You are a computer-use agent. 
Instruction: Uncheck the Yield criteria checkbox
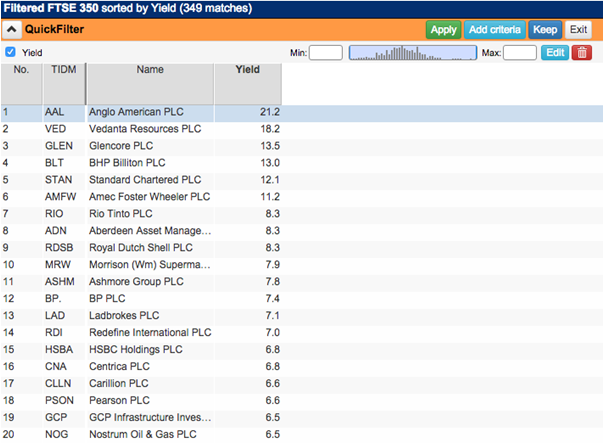click(x=10, y=52)
